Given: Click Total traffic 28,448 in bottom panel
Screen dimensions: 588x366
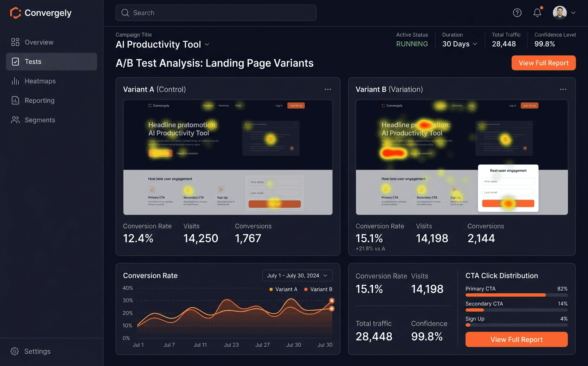Looking at the screenshot, I should click(x=374, y=336).
